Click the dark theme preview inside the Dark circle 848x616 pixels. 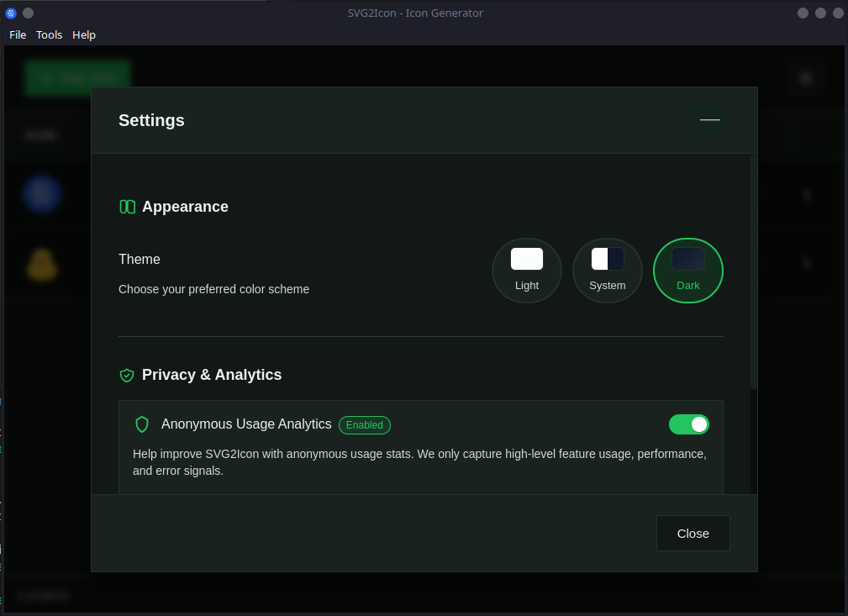(687, 259)
